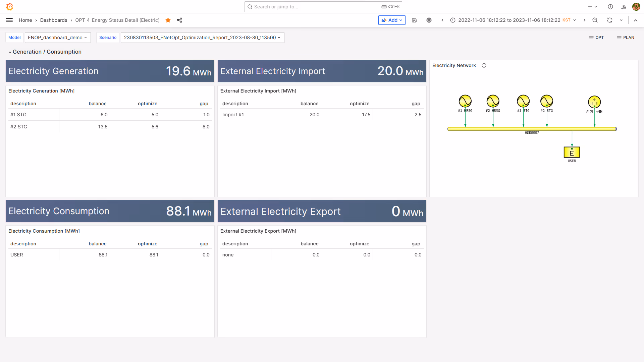Click External Electricity Import stat panel

322,71
